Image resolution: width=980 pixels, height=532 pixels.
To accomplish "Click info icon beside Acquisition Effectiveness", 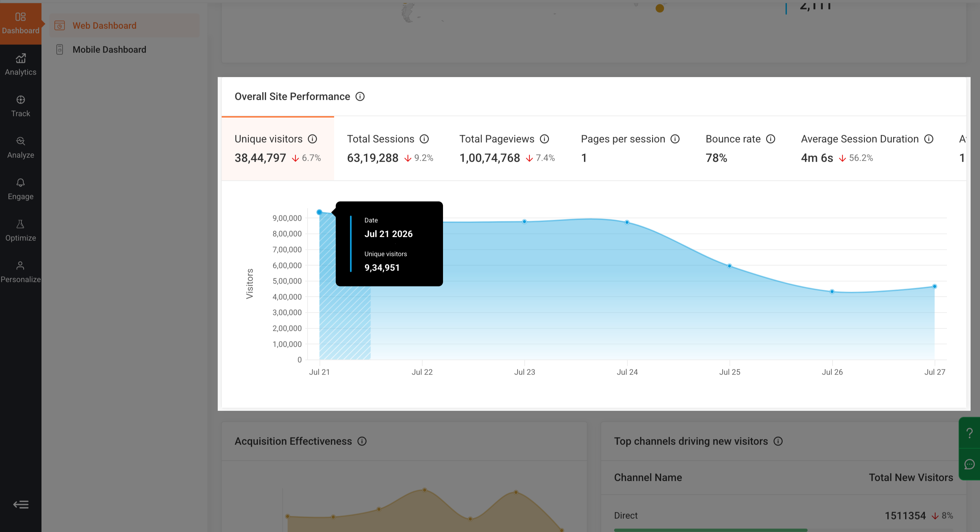I will [362, 441].
